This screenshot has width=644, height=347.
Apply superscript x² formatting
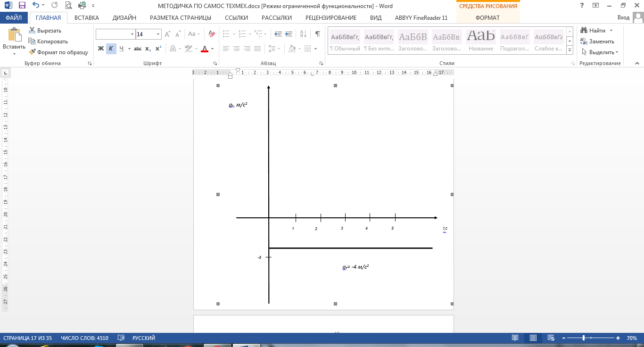158,49
